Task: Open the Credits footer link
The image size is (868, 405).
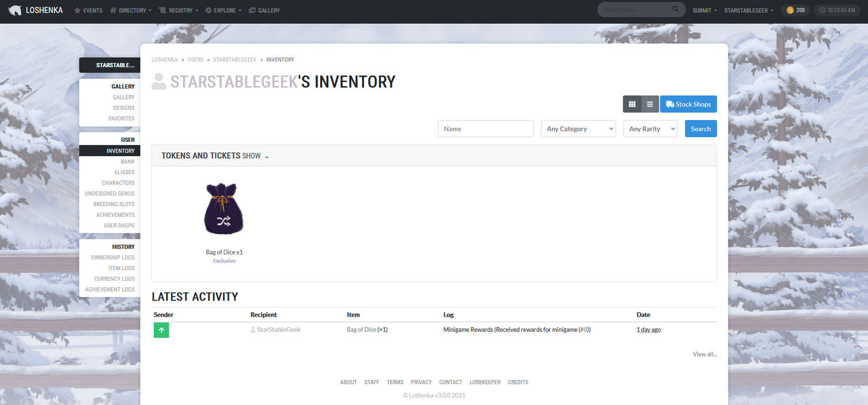Action: click(518, 383)
